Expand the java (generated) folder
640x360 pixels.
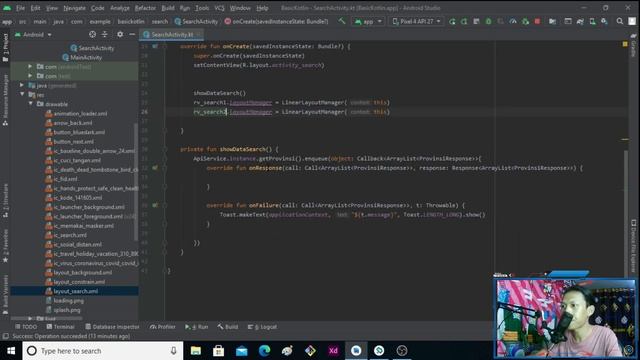tap(22, 85)
